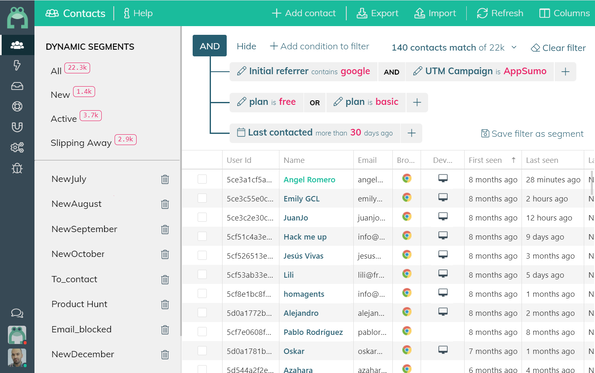Open the inbox tray sidebar icon
The height and width of the screenshot is (373, 595).
coord(17,86)
